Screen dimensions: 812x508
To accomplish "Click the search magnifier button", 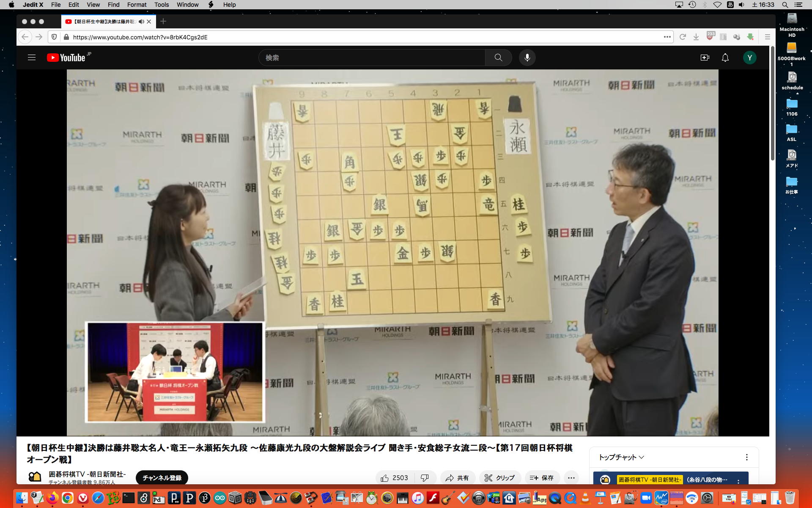I will (x=498, y=58).
